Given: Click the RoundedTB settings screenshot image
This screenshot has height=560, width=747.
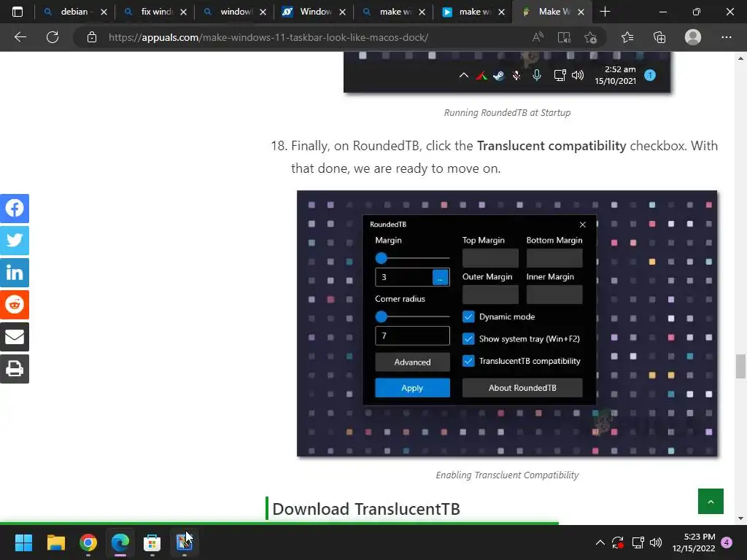Looking at the screenshot, I should pos(507,324).
